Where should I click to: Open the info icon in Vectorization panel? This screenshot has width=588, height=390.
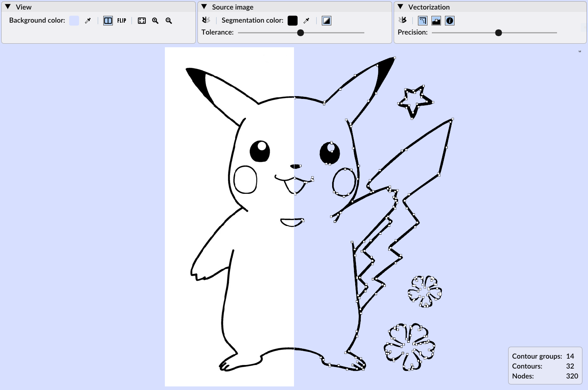point(449,20)
